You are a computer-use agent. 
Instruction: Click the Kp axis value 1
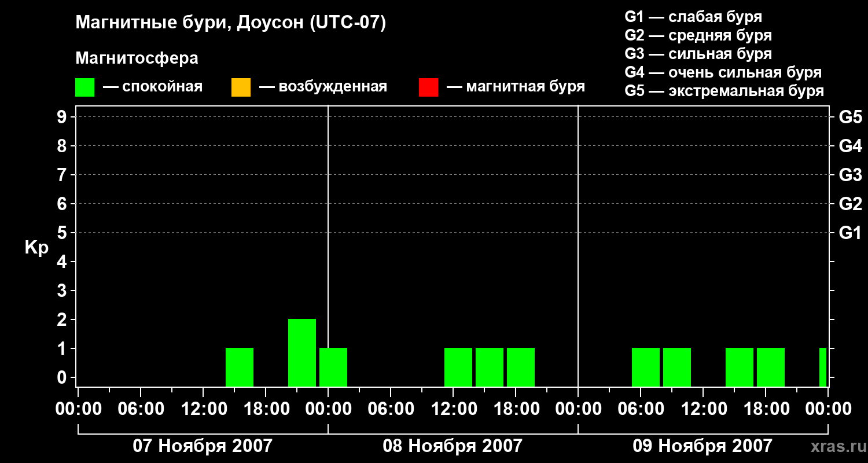tap(63, 348)
